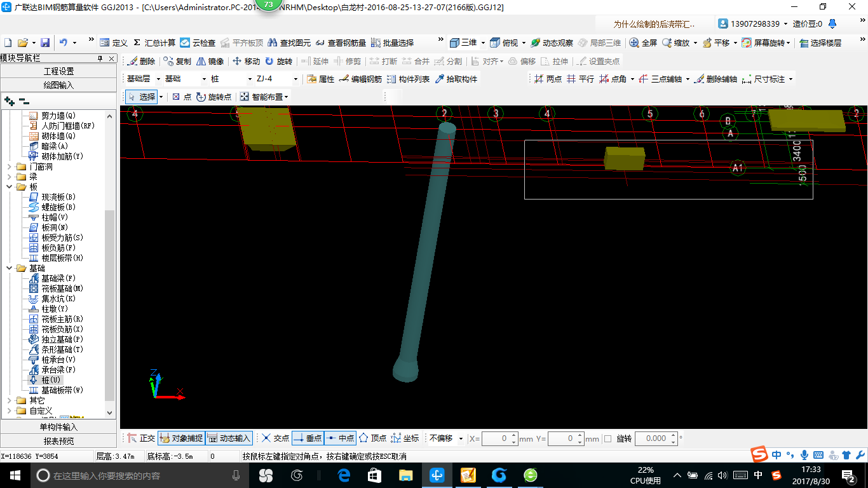Click the X offset input field
Viewport: 868px width, 488px height.
[x=499, y=438]
